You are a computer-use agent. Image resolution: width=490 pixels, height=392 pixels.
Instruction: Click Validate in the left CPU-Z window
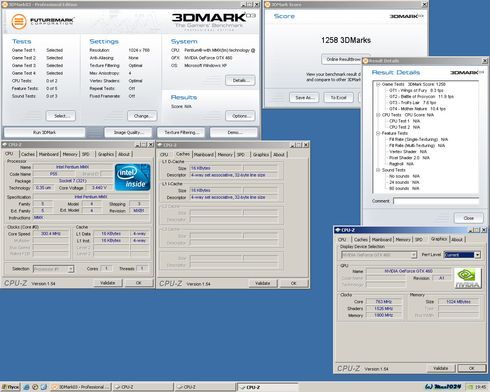(x=108, y=283)
